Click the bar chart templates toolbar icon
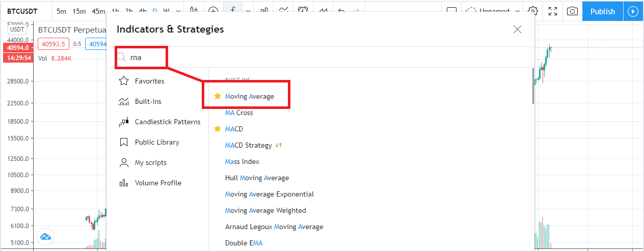 click(x=264, y=11)
